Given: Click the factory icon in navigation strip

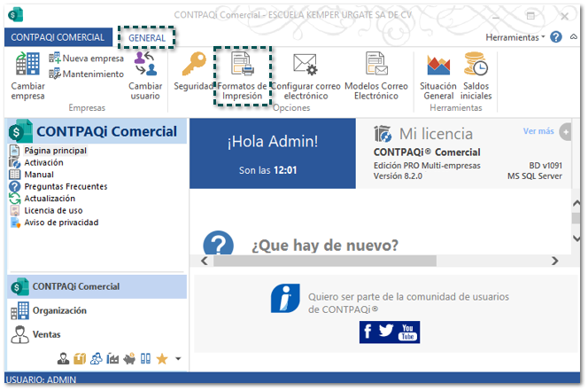Looking at the screenshot, I should coord(112,359).
